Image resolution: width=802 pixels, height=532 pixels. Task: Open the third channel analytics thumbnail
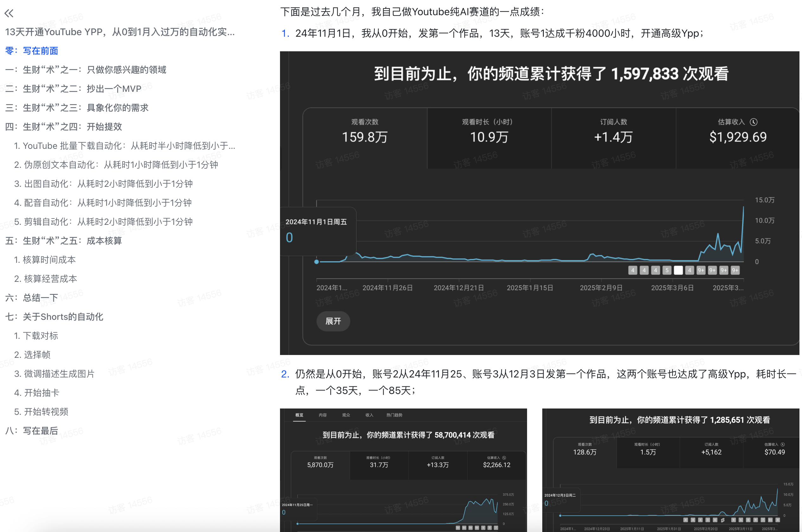[670, 470]
